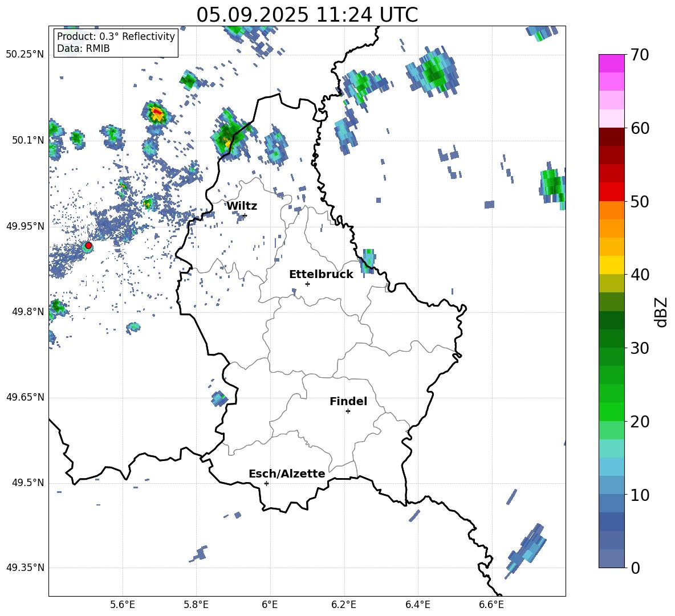Click the blue streak echo in the southeast corner

coord(526,550)
